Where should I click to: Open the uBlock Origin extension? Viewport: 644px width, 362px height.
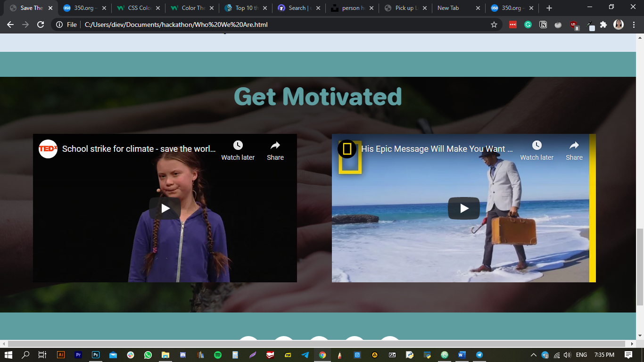click(574, 25)
